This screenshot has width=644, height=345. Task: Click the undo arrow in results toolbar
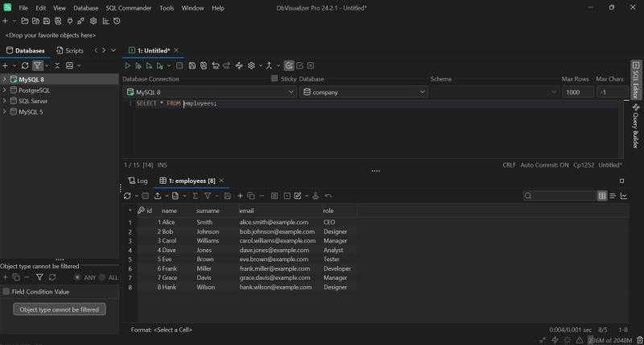(328, 196)
